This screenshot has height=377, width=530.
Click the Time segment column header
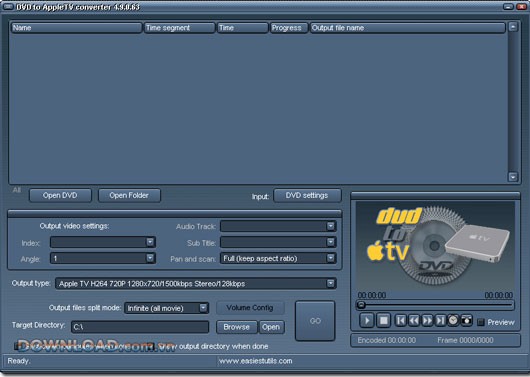pyautogui.click(x=179, y=28)
